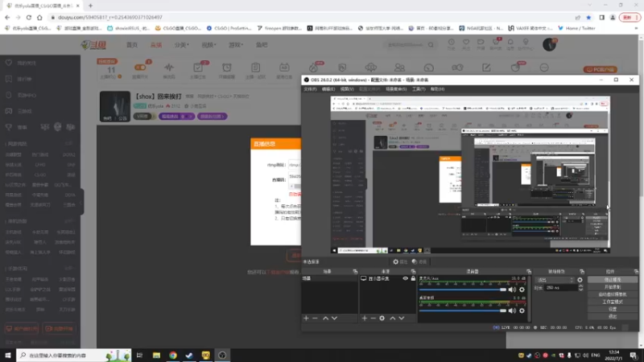
Task: Open source properties gear in OBS Sources panel
Action: (382, 318)
